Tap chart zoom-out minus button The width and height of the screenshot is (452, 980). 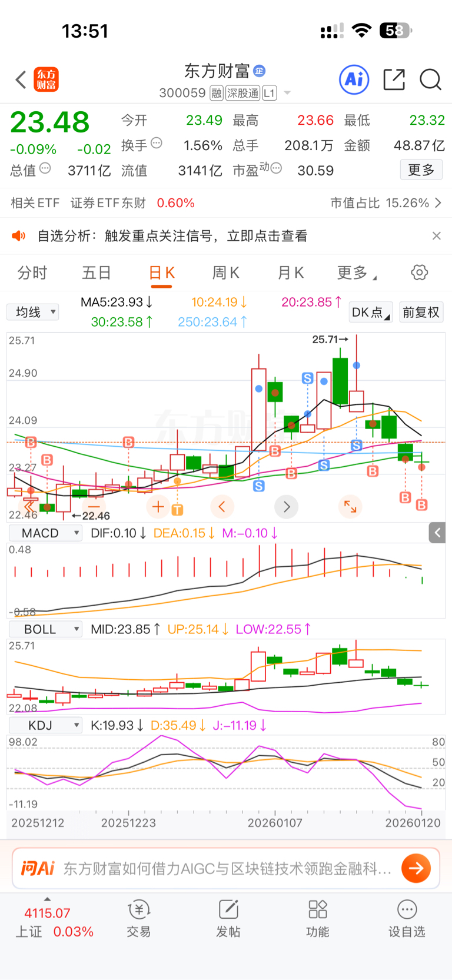coord(94,506)
